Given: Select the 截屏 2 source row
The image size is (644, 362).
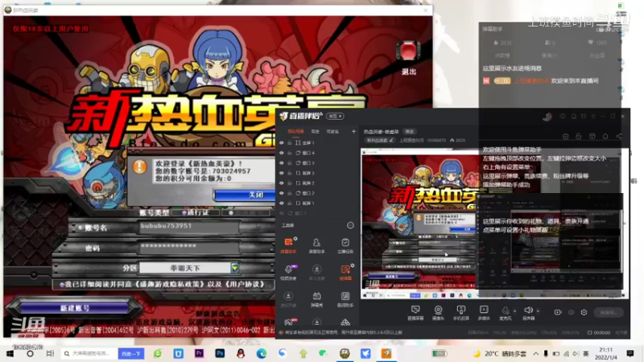Looking at the screenshot, I should (x=317, y=183).
